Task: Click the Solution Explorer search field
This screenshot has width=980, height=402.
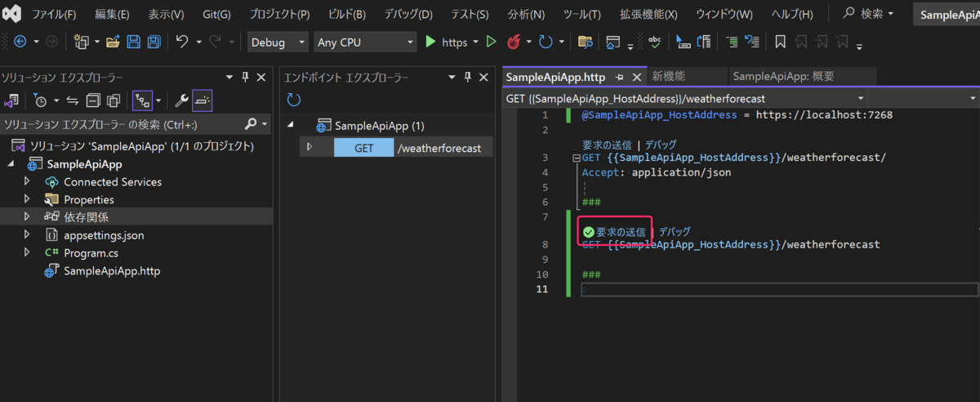Action: click(121, 125)
